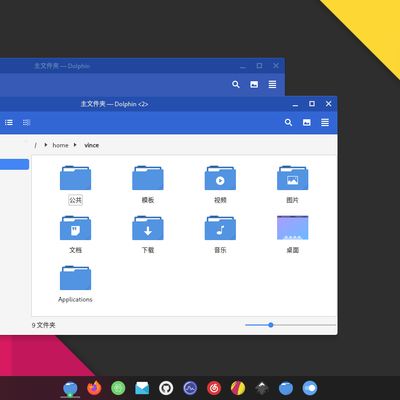Click blue sphere dock icon with green badge
Image resolution: width=400 pixels, height=400 pixels.
click(x=70, y=388)
